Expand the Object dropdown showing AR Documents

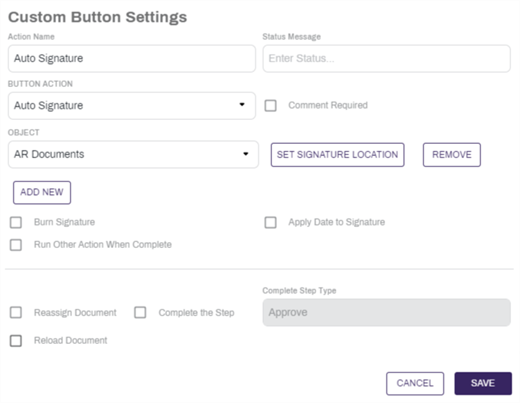pos(133,154)
